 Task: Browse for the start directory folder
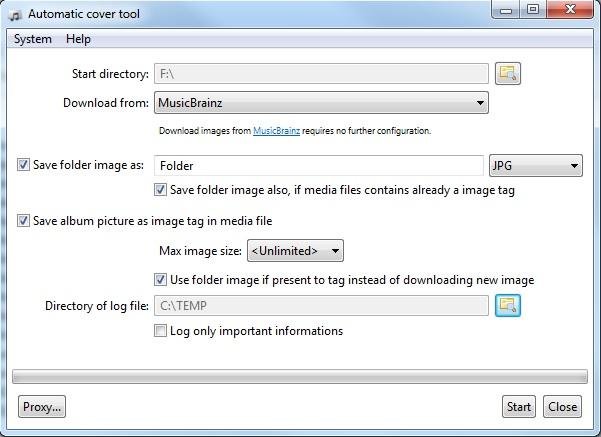click(508, 73)
